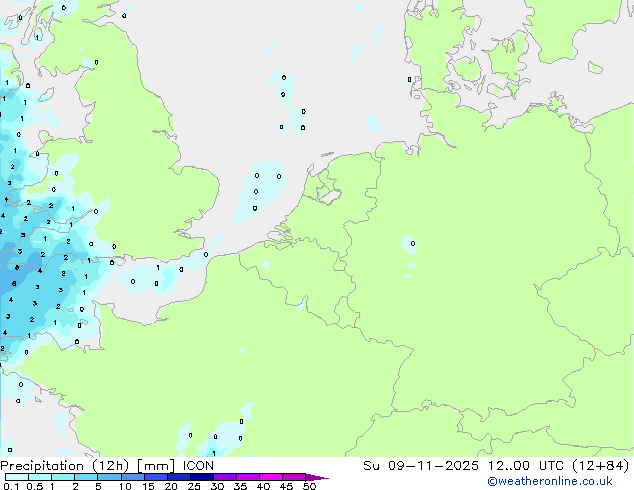634x490 pixels.
Task: Click the above-50 arrow tip of legend
Action: click(317, 477)
